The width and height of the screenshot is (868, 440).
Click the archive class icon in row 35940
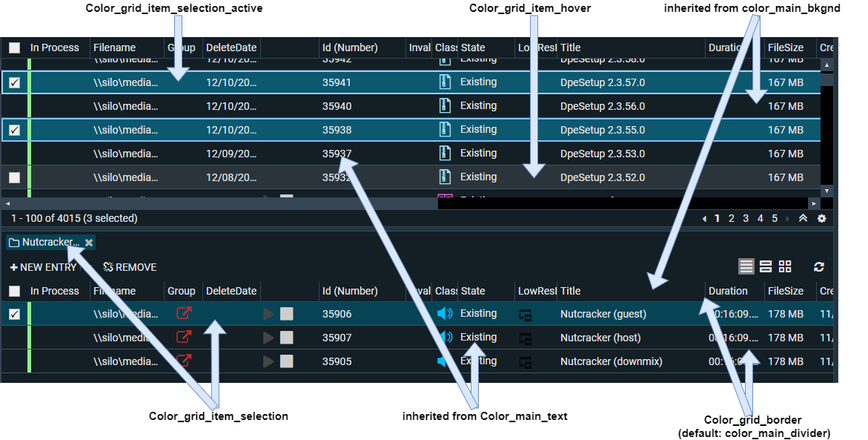(x=445, y=106)
